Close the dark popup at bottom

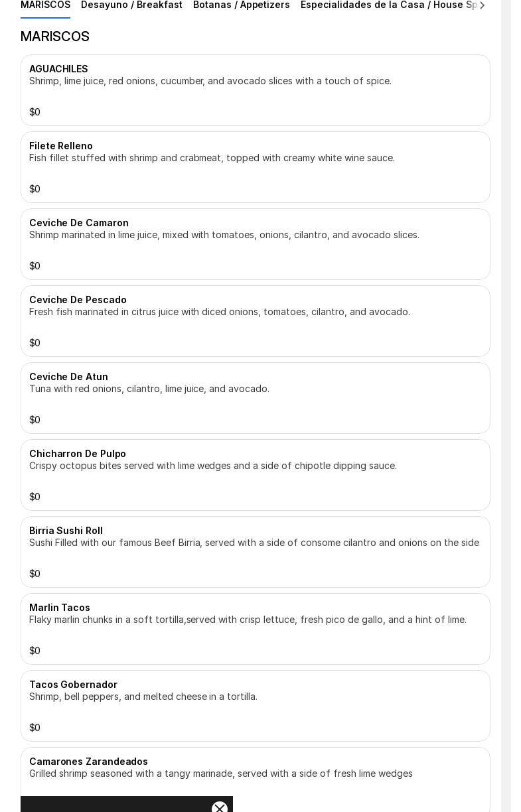click(220, 807)
